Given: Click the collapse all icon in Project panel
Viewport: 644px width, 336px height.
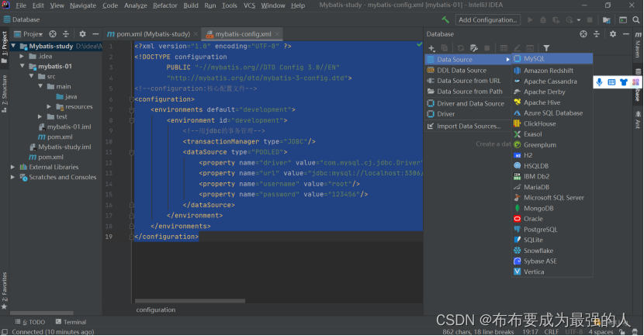Looking at the screenshot, I should (66, 34).
